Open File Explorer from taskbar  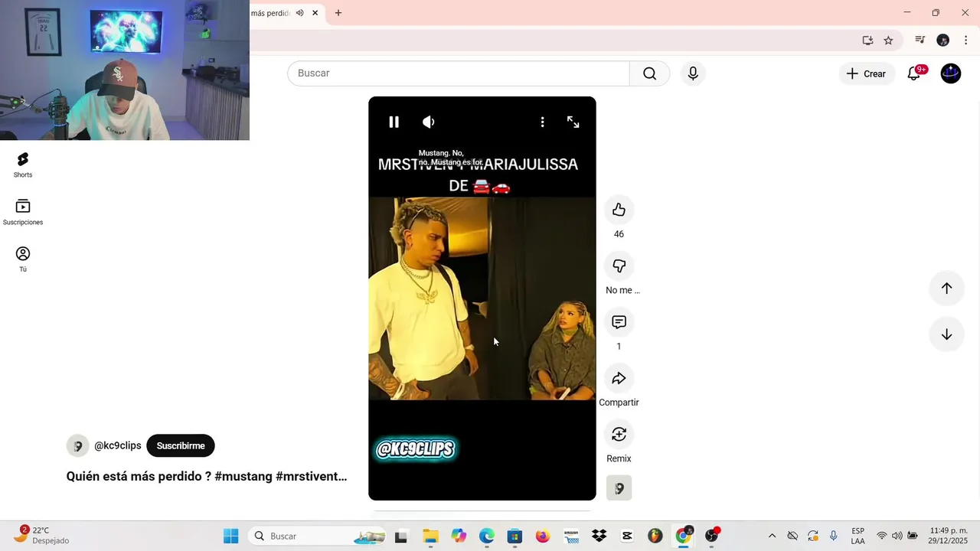[x=430, y=536]
